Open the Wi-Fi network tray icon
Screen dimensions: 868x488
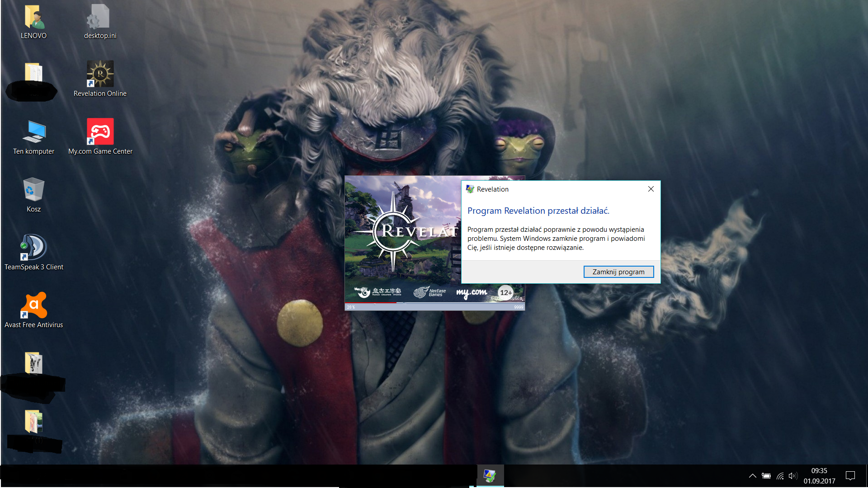tap(780, 475)
